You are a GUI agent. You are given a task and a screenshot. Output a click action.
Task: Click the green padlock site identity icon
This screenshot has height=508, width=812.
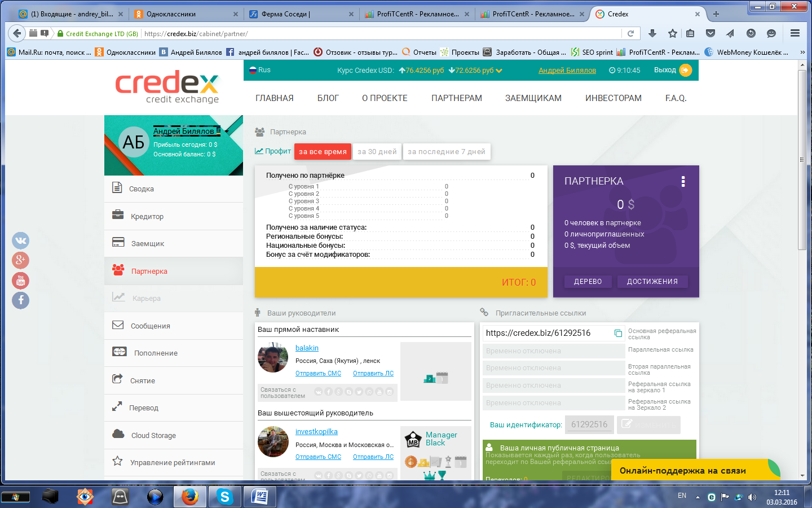(x=60, y=34)
